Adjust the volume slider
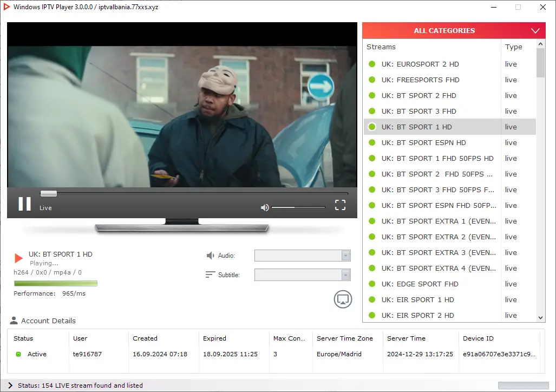Viewport: 556px width, 392px height. (x=298, y=207)
